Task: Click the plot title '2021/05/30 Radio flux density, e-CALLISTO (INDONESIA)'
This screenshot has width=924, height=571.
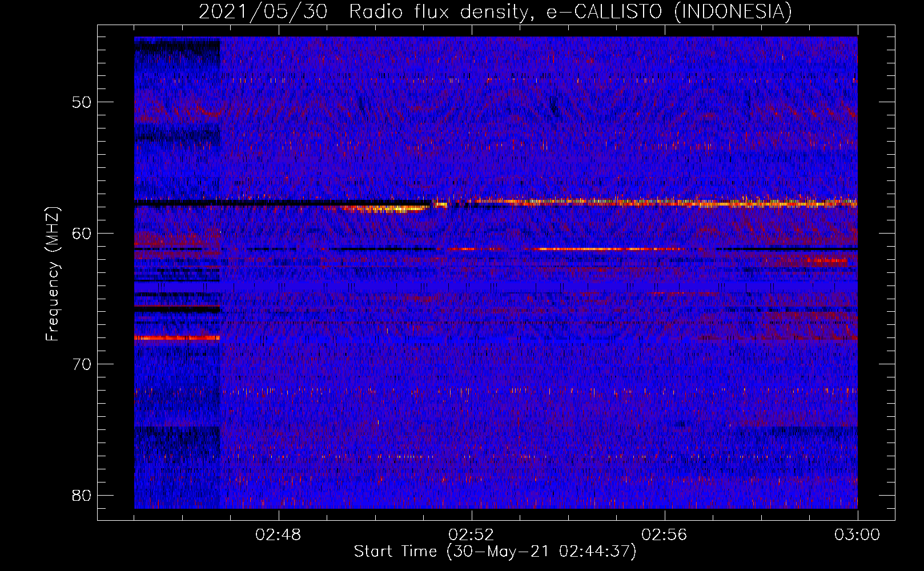Action: coord(495,11)
